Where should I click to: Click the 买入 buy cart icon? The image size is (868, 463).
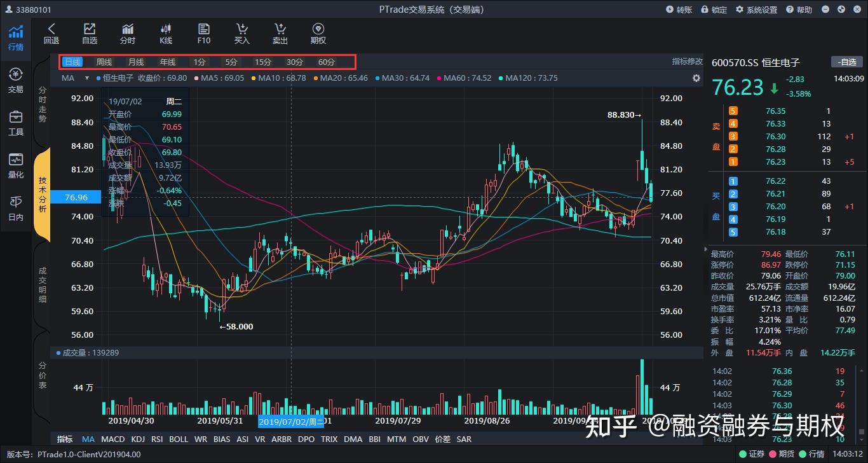click(242, 29)
